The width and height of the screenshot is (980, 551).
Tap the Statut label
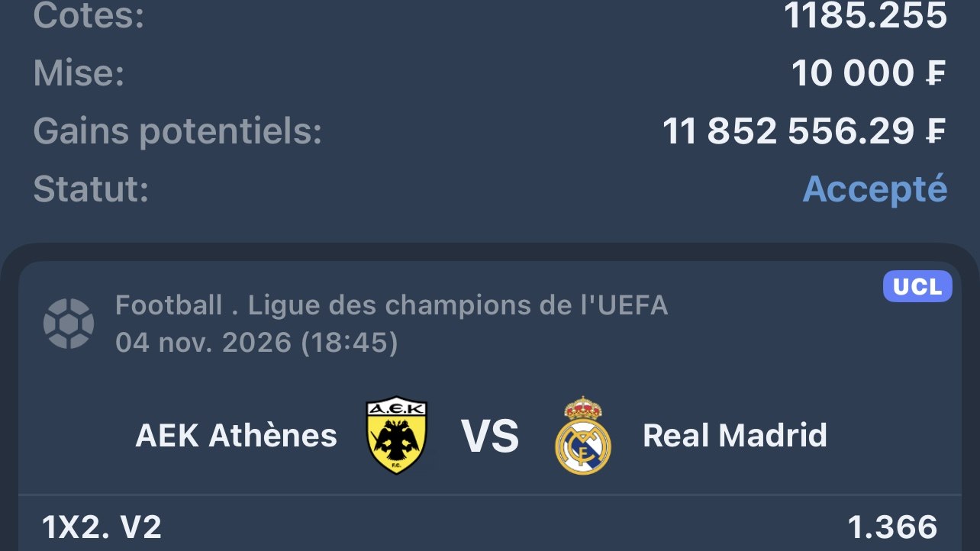91,188
